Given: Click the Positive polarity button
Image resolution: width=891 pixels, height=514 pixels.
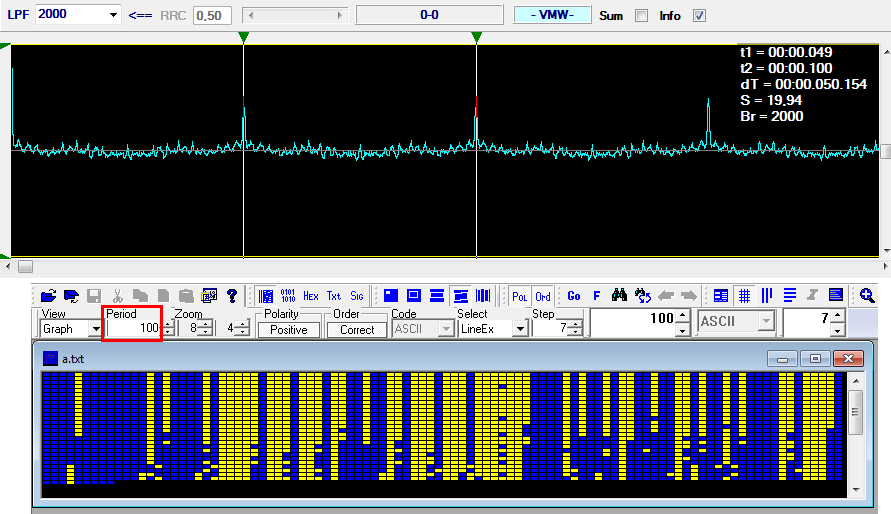Looking at the screenshot, I should 289,330.
